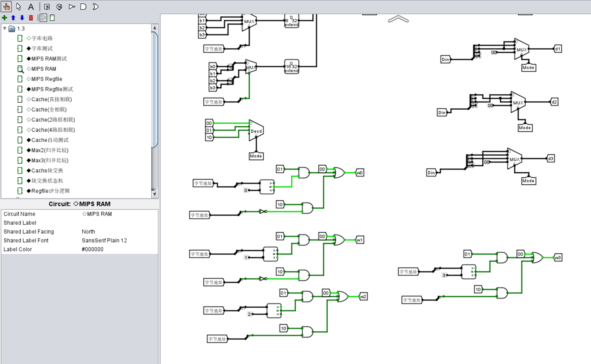This screenshot has width=591, height=364.
Task: Select the Edit arrow tool
Action: [19, 6]
